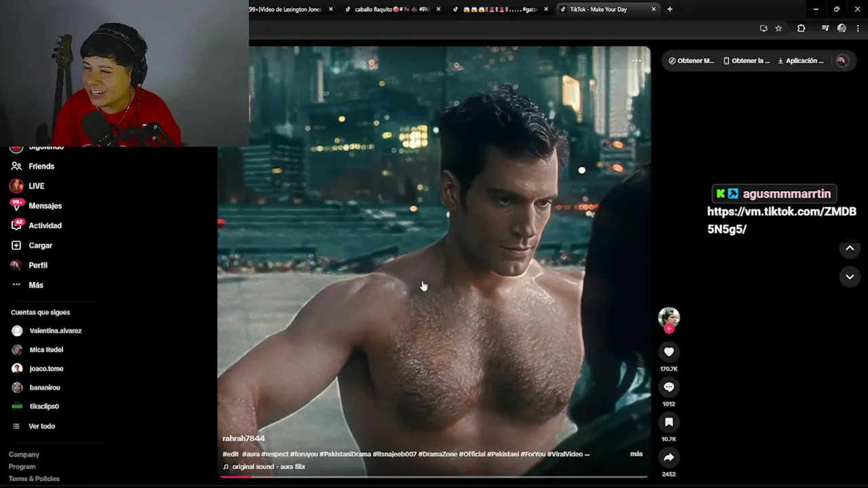Open agusmmmarrtin shared TikTok link
The width and height of the screenshot is (868, 488).
point(781,220)
